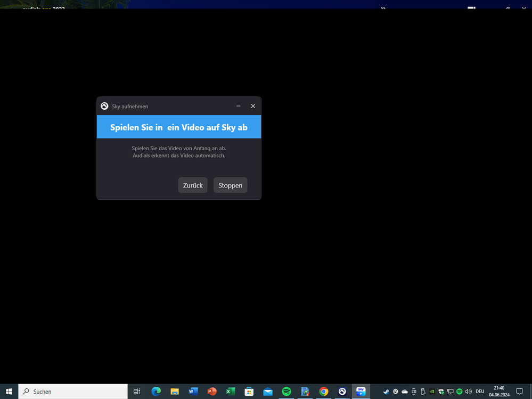The height and width of the screenshot is (399, 532).
Task: Open the network status tray icon
Action: point(450,392)
